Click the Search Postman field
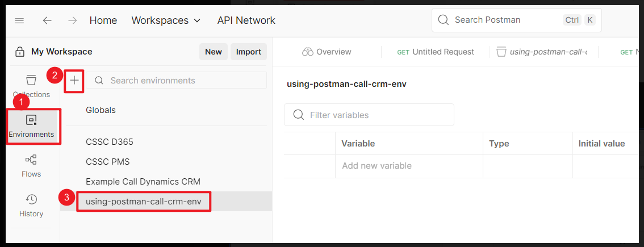644x247 pixels. tap(516, 20)
